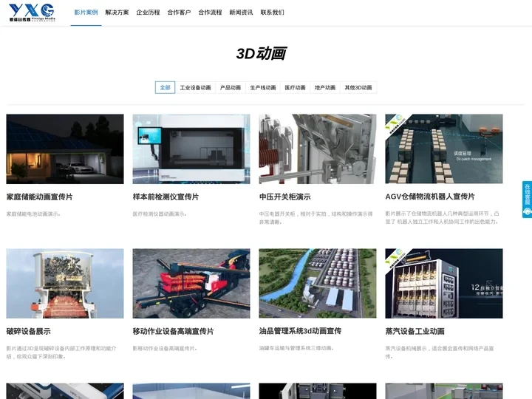Switch to the 地产动画 filter tab
The height and width of the screenshot is (399, 532).
[x=324, y=87]
